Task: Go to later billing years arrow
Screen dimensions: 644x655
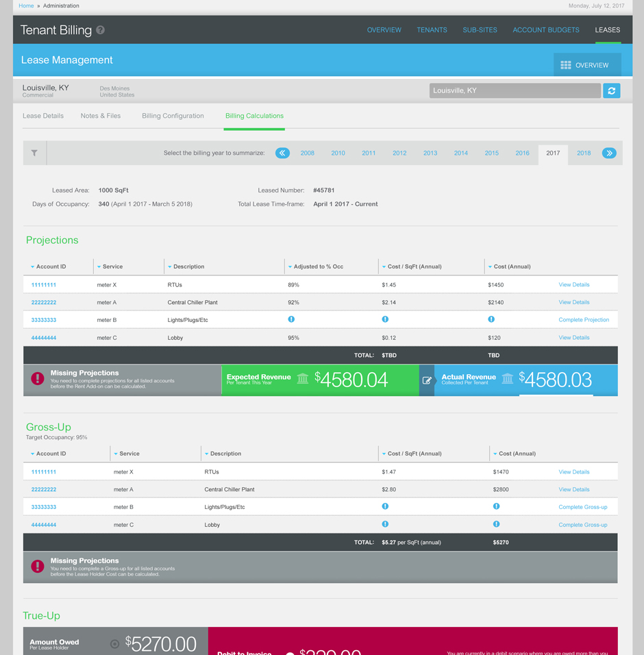Action: tap(609, 153)
